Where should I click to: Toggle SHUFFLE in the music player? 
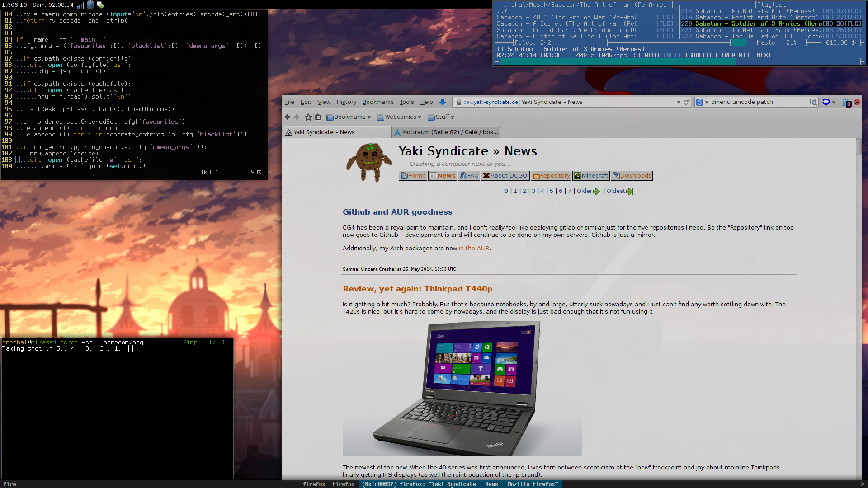click(x=701, y=55)
